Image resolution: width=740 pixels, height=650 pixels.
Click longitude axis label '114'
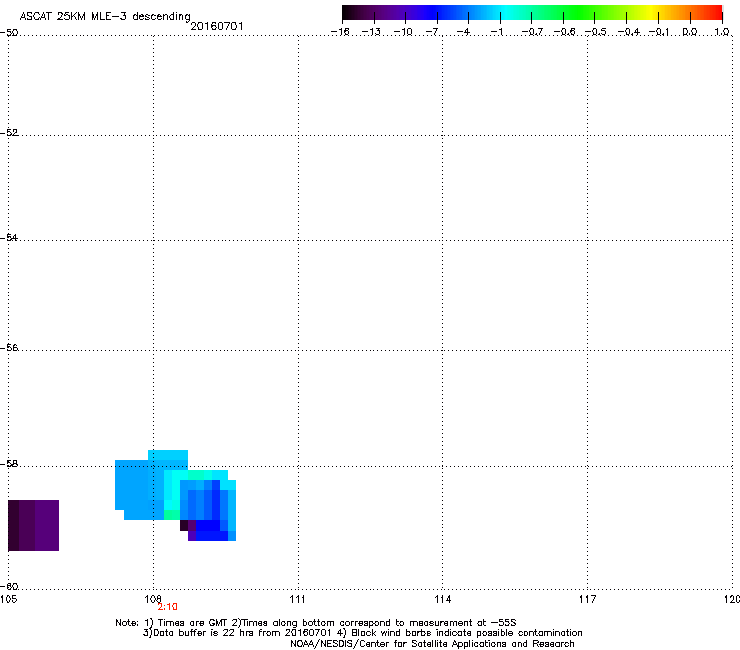click(442, 599)
